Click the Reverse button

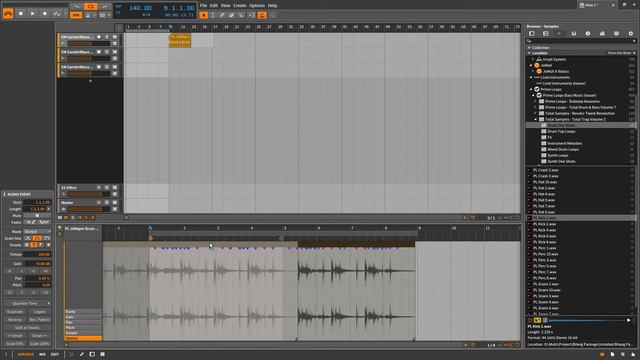pyautogui.click(x=16, y=320)
